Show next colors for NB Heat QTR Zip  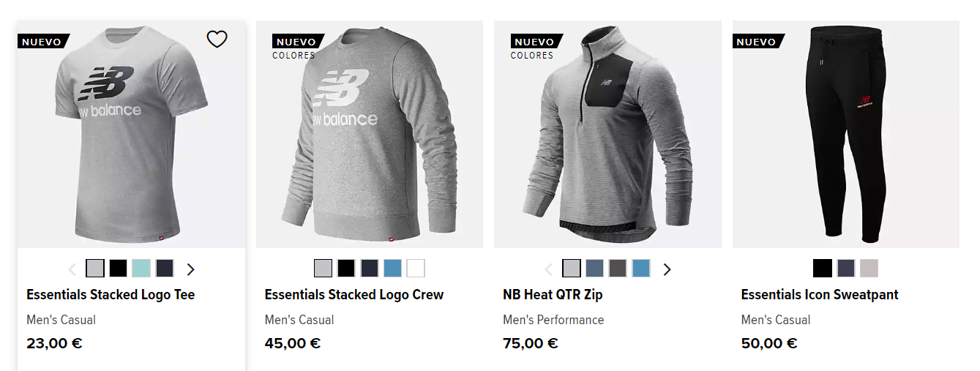tap(667, 269)
